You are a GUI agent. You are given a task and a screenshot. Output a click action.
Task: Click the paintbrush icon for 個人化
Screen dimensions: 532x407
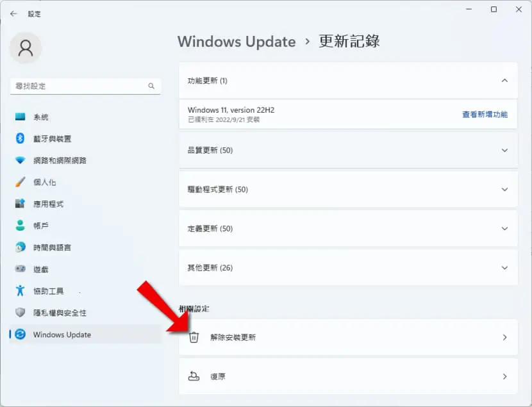coord(20,182)
